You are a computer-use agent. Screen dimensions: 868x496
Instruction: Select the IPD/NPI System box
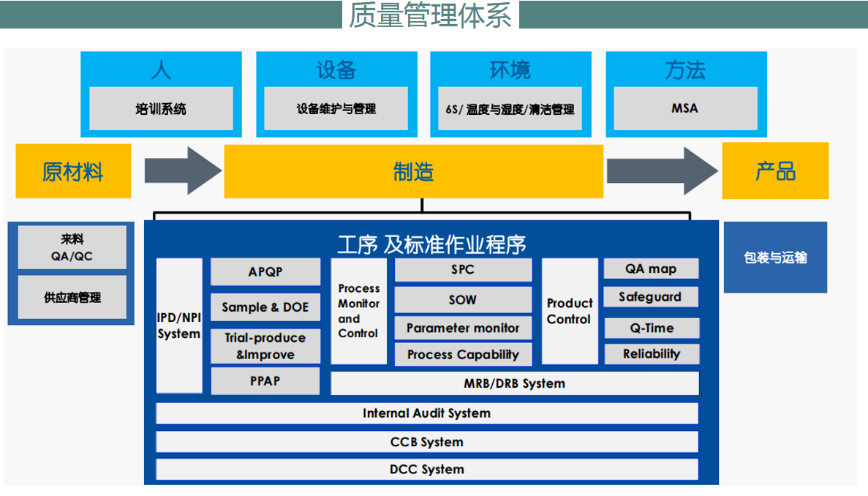(179, 326)
